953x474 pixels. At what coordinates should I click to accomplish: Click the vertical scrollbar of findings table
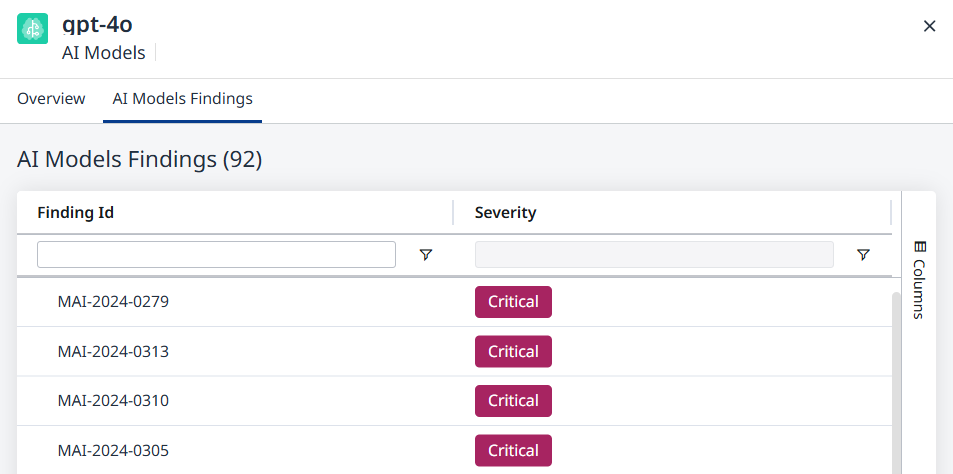[x=895, y=380]
